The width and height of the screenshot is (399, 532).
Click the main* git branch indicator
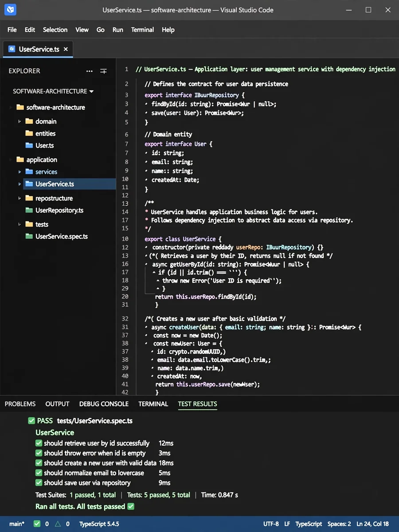coord(17,524)
